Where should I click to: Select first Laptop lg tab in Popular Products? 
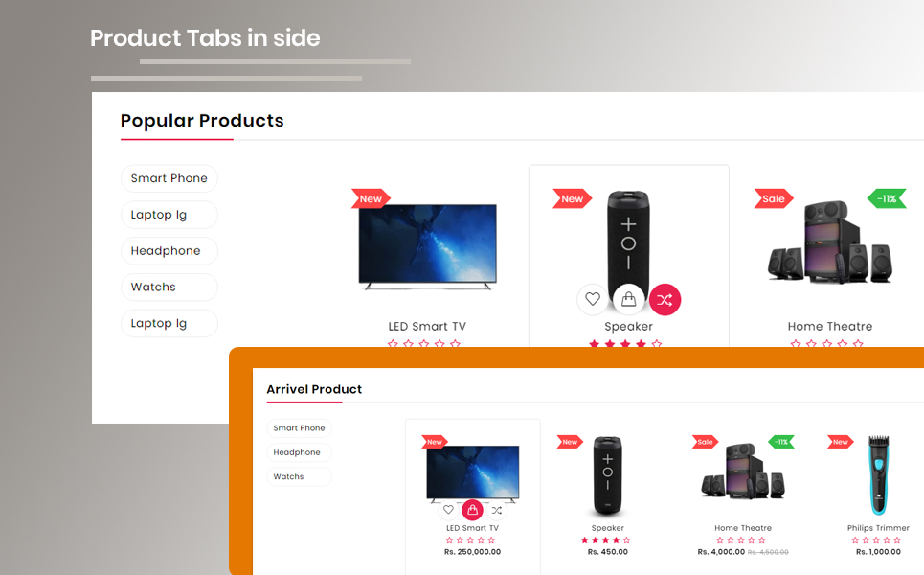coord(169,215)
